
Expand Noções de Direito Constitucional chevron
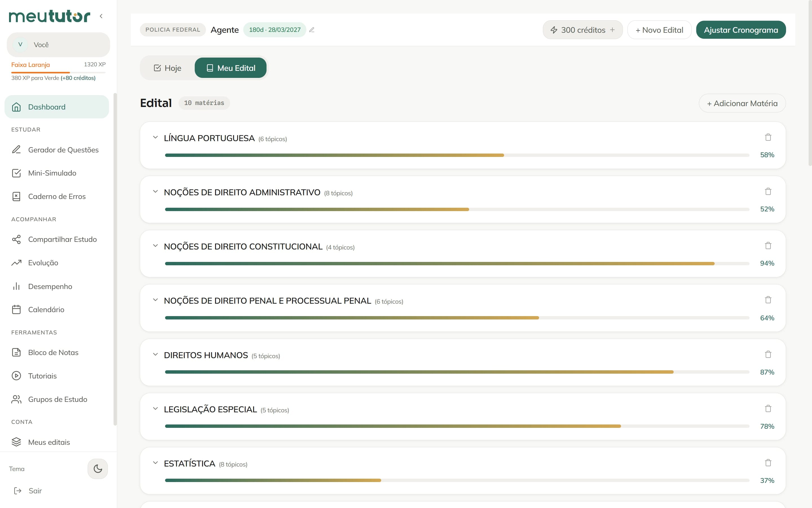pos(155,246)
